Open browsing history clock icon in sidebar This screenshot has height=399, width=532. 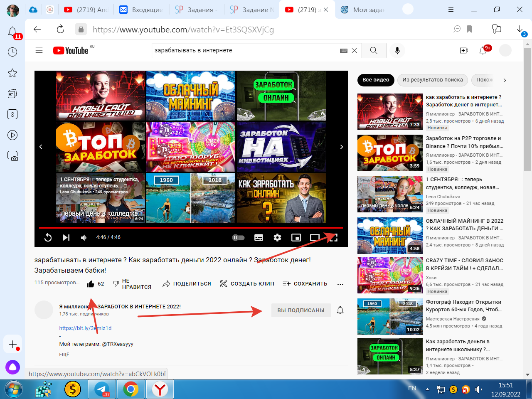(12, 52)
